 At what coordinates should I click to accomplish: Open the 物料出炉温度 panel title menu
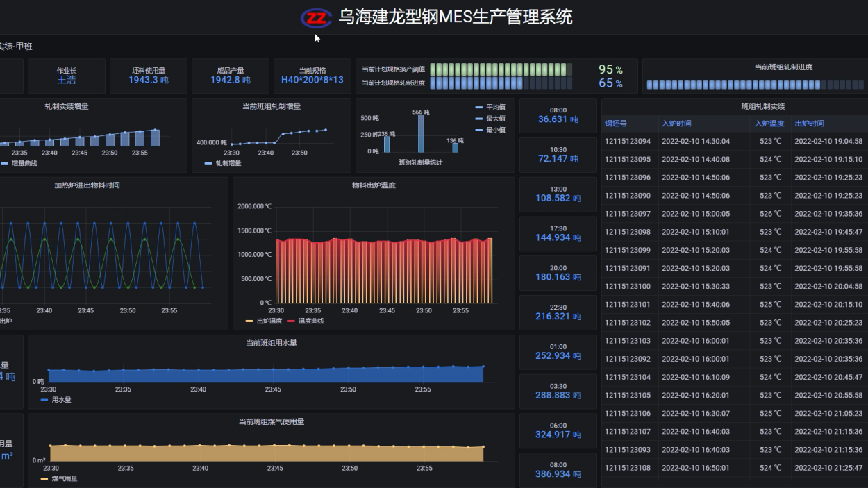[x=374, y=185]
